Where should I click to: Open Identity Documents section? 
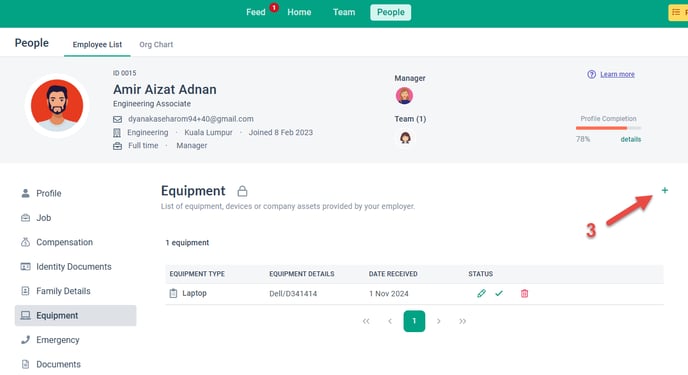pyautogui.click(x=74, y=267)
